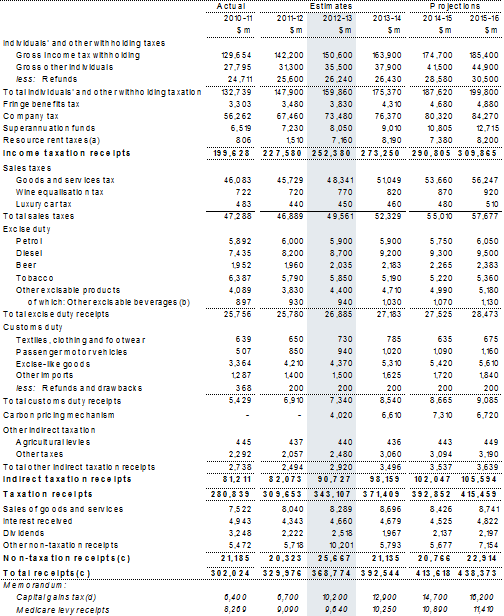Select 'Medicare levy receipts' label
The height and width of the screenshot is (616, 504).
(62, 610)
